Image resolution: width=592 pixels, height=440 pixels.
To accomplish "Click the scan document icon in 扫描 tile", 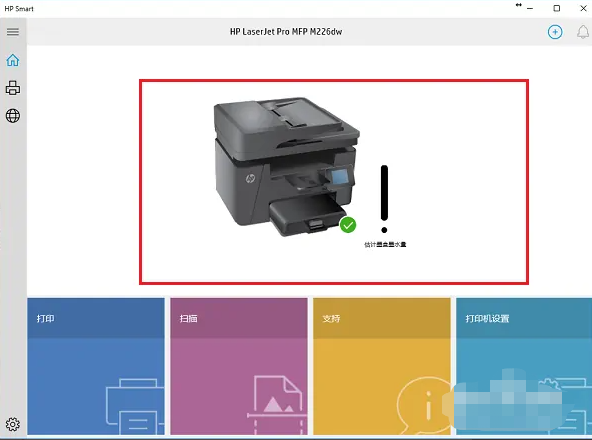I will (277, 405).
